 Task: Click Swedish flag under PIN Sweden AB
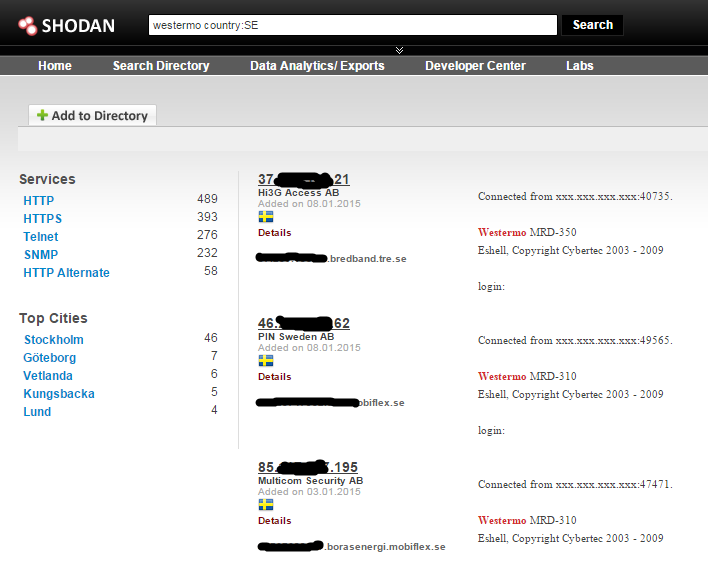pyautogui.click(x=266, y=360)
